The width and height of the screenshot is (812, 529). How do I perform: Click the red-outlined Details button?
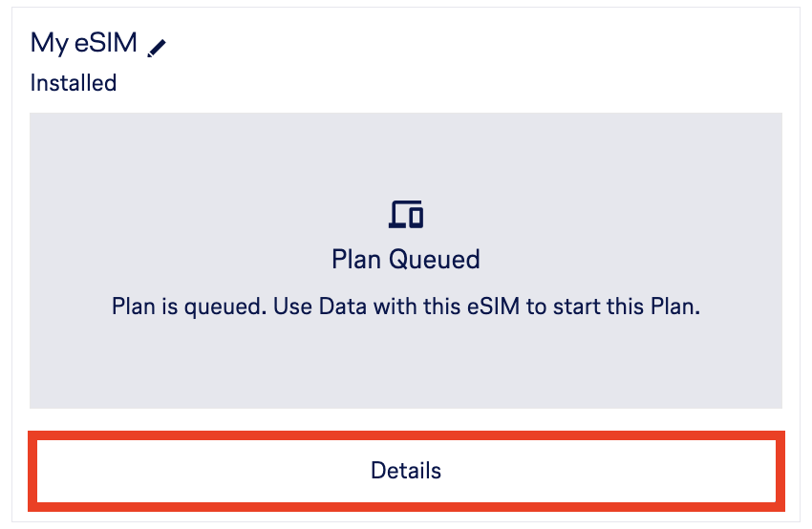coord(406,471)
